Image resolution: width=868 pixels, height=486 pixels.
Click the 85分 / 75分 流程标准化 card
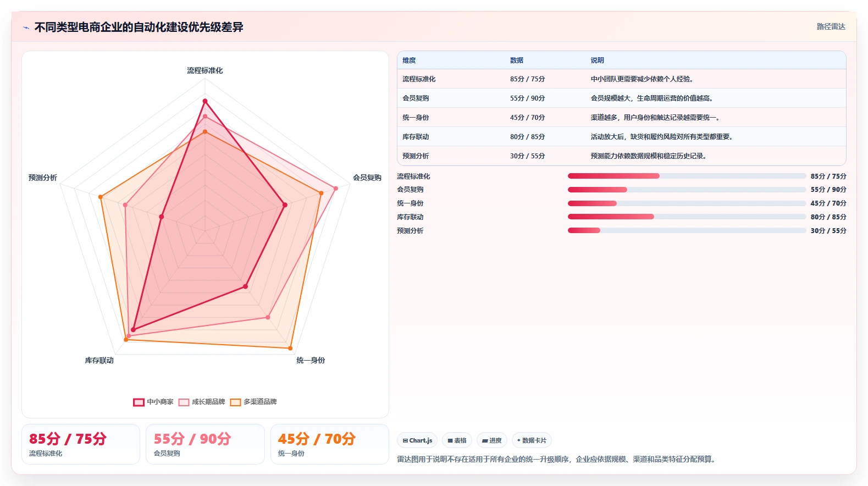point(81,444)
